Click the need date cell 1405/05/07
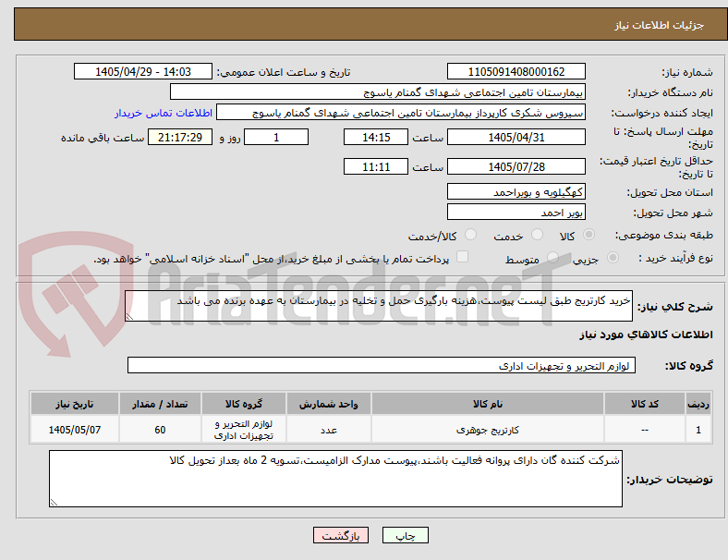Screen dimensions: 728x560 [75, 430]
